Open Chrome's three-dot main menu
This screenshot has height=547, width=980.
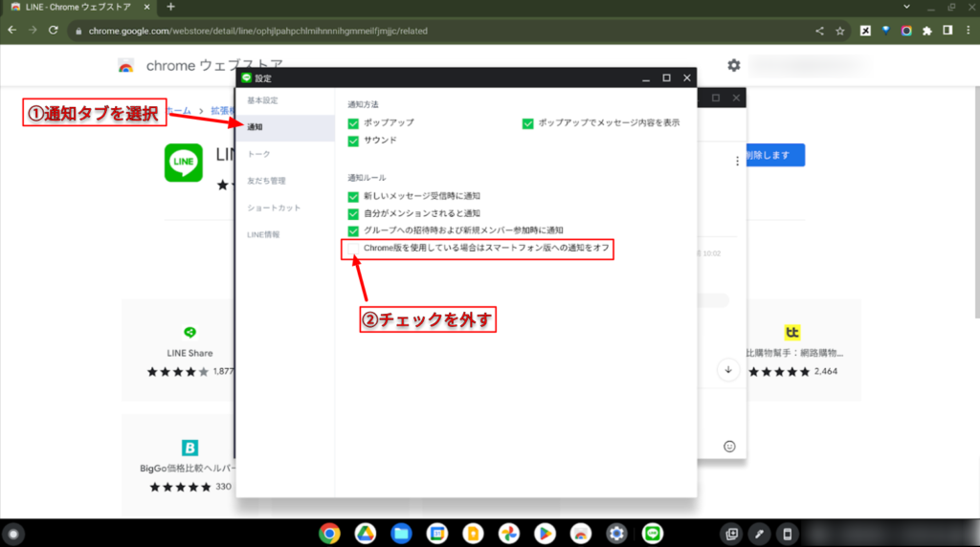tap(967, 31)
